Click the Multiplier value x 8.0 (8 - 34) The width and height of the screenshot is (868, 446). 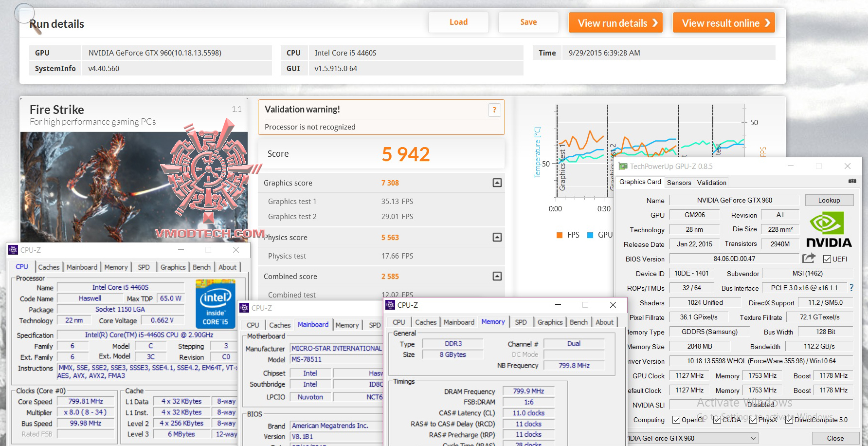tap(86, 412)
